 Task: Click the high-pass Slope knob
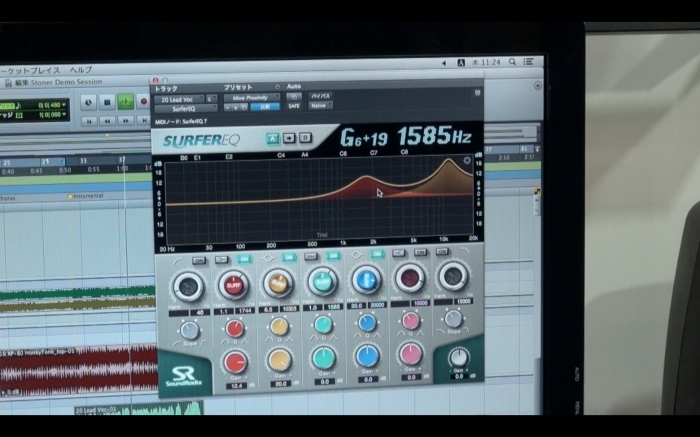coord(189,330)
